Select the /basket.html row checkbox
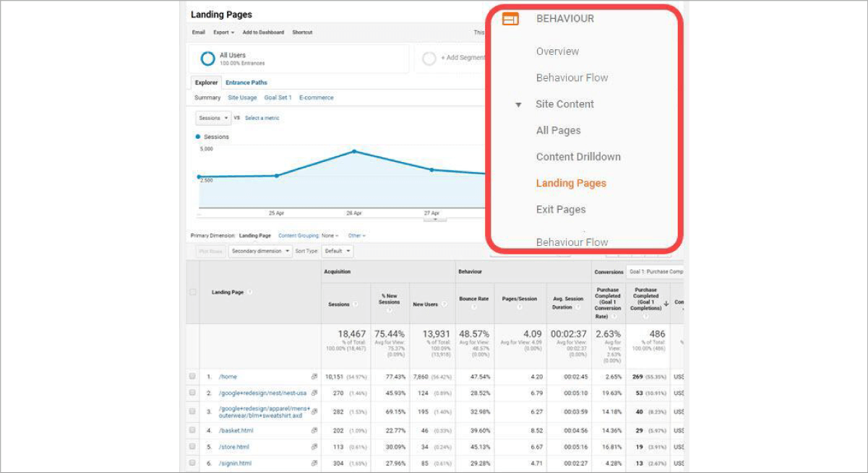Image resolution: width=868 pixels, height=473 pixels. pos(192,430)
